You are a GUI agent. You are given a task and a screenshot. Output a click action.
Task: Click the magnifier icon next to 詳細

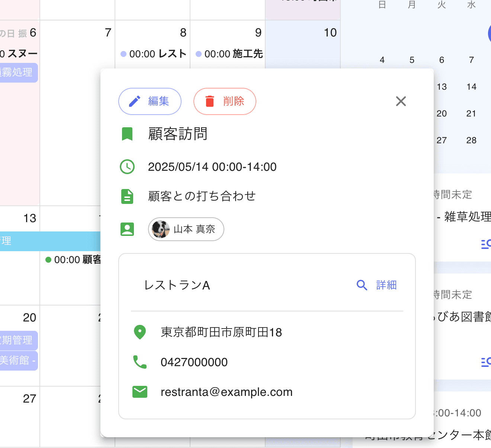click(x=362, y=285)
